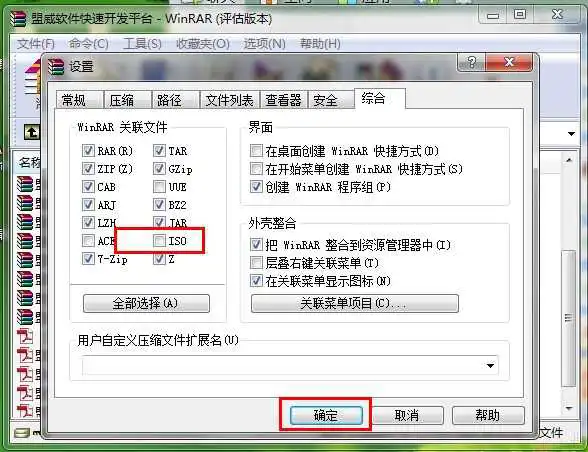Close the settings dialog with red X

click(508, 62)
